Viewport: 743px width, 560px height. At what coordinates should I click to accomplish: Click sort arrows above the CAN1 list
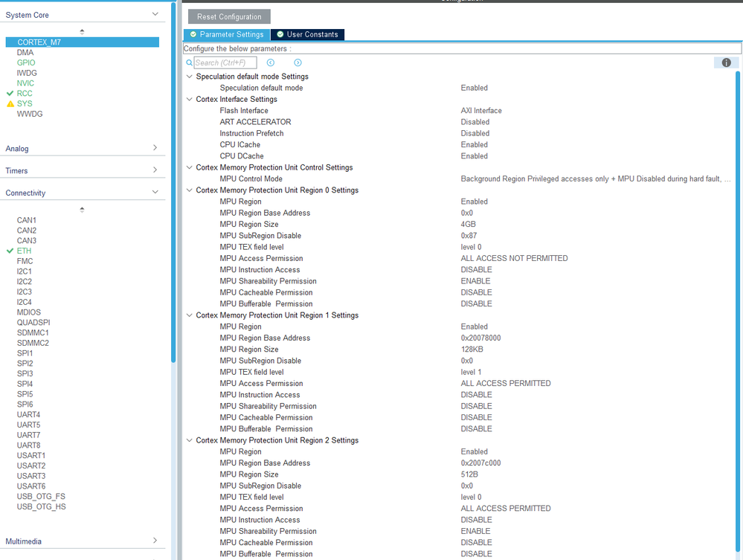(x=82, y=210)
